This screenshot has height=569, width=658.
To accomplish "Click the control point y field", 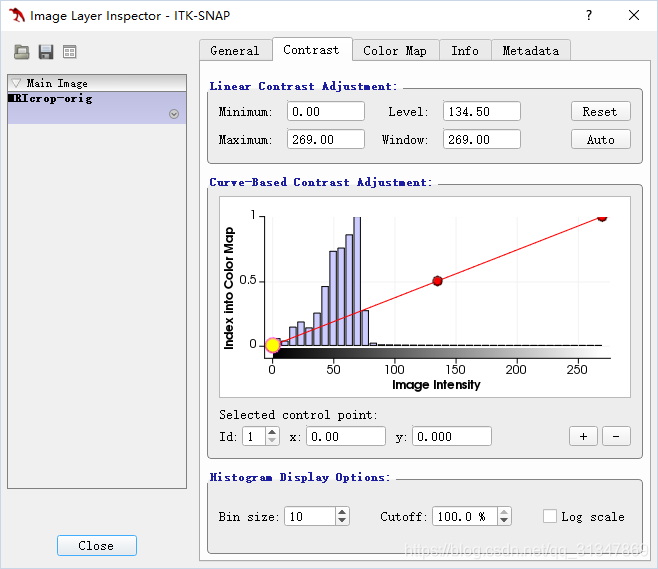I will point(452,436).
